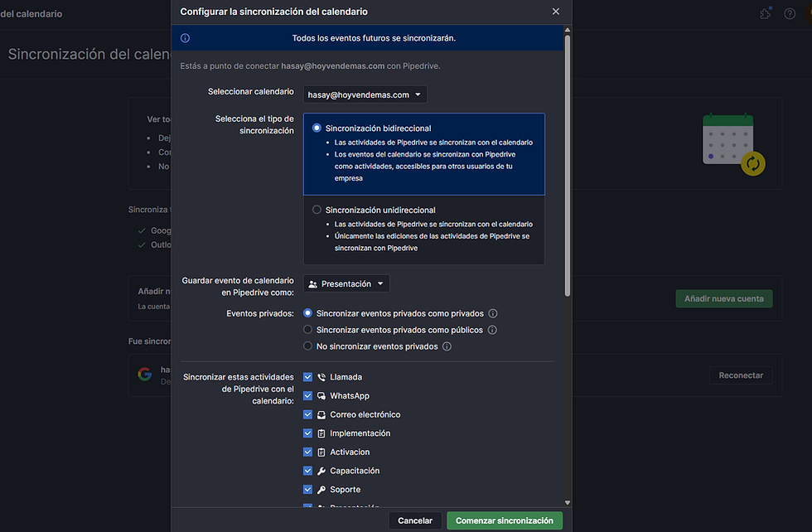Click the Eventos privados: label

click(x=260, y=313)
